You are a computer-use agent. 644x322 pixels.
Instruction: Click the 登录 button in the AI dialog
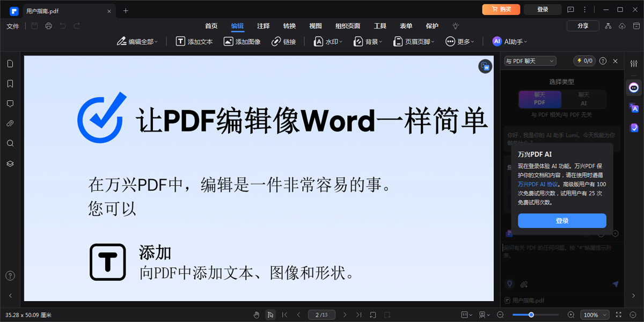(x=562, y=221)
